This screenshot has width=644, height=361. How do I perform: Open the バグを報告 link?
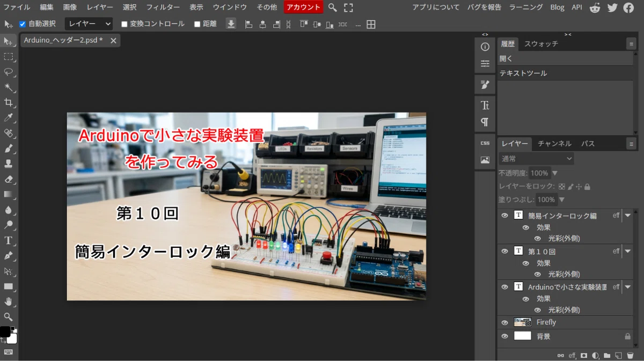[x=484, y=8]
